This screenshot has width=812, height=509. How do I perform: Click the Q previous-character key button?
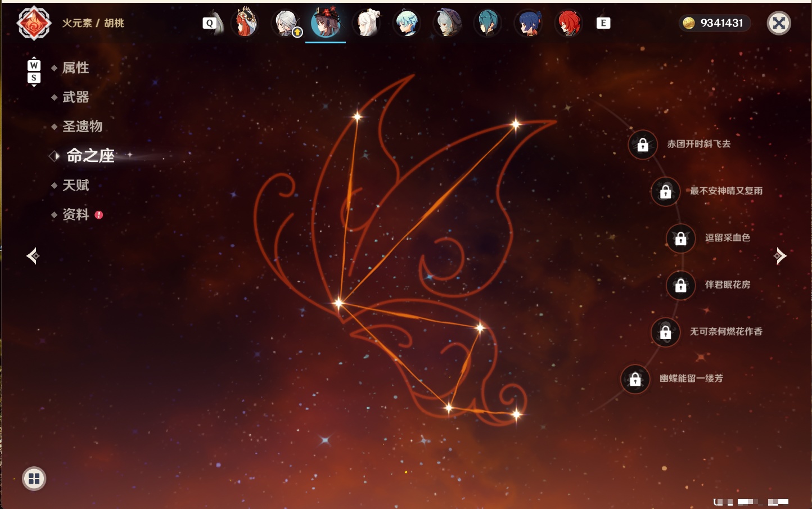210,23
